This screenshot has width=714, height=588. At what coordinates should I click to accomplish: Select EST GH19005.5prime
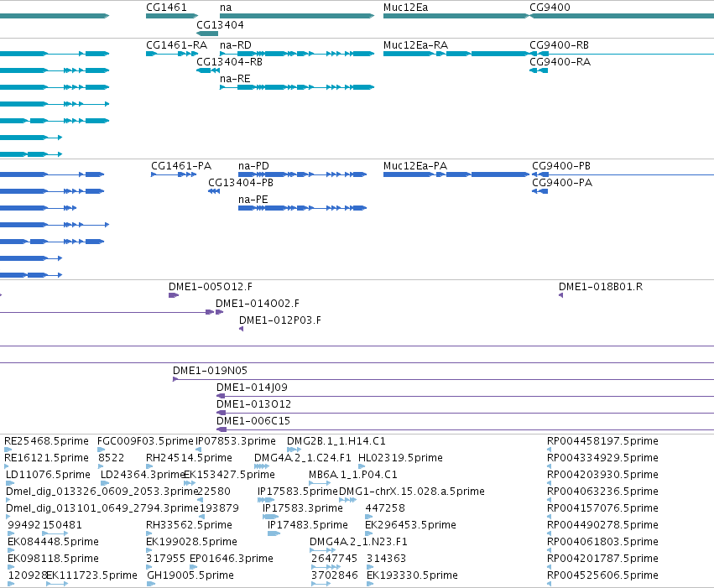point(190,575)
